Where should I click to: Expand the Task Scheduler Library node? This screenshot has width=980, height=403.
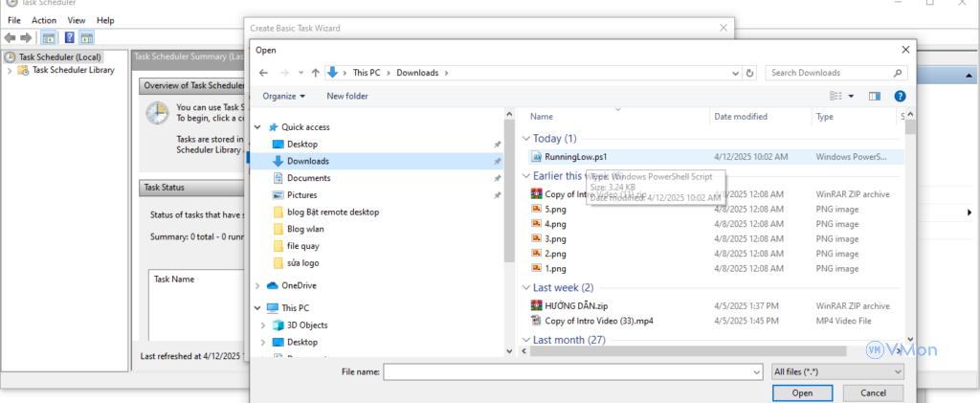pos(10,70)
